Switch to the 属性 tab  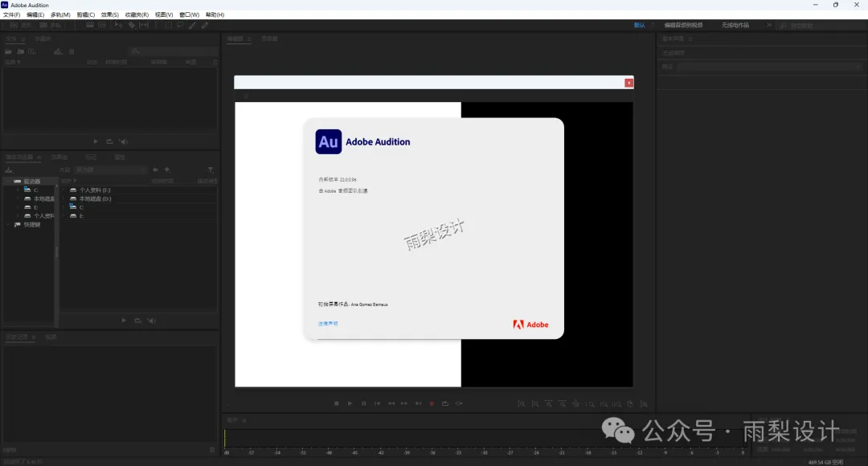(120, 157)
